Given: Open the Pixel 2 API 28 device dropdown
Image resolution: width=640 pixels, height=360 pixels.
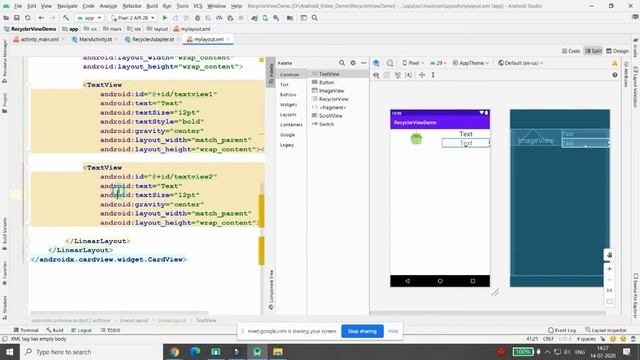Looking at the screenshot, I should coord(133,18).
